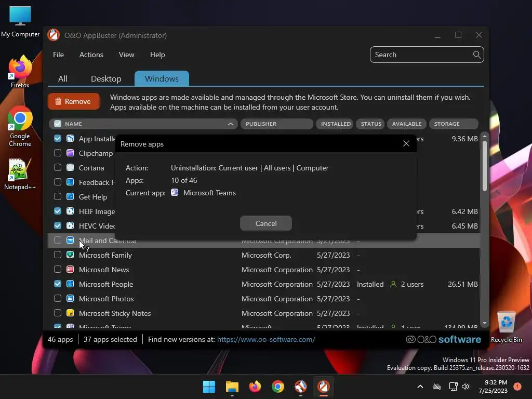Uncheck the HEIF Image checkbox
532x399 pixels.
pos(58,211)
